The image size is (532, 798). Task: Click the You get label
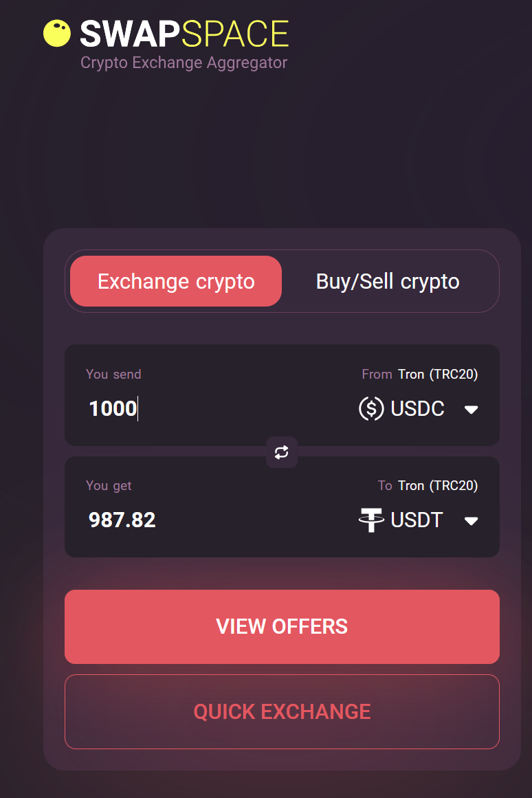109,486
